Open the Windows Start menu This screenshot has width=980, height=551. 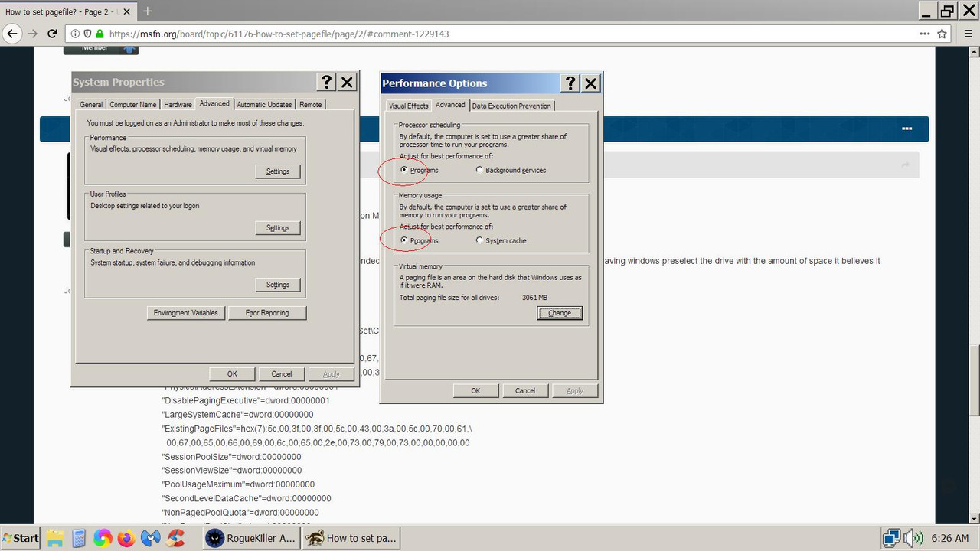[x=21, y=538]
